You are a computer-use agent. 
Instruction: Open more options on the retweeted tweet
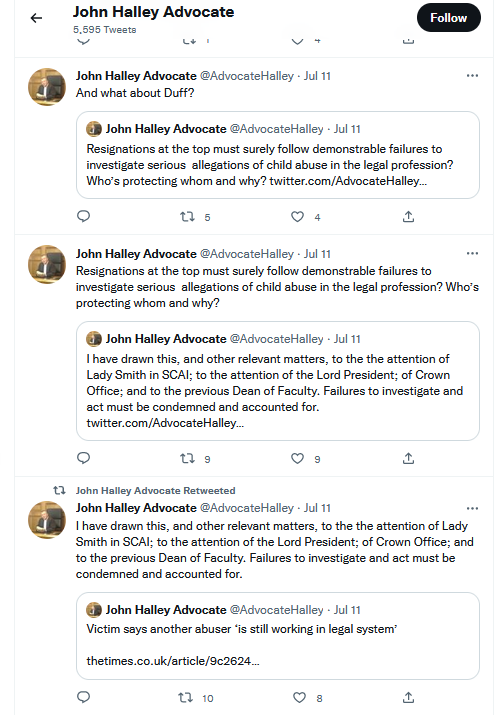472,508
